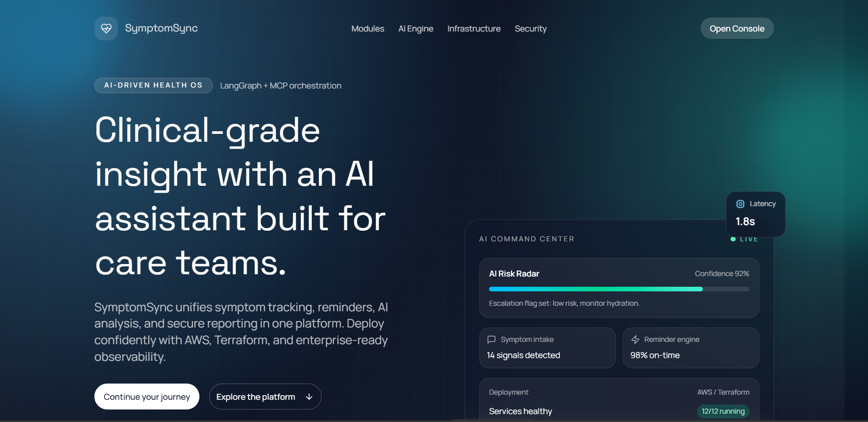The height and width of the screenshot is (422, 868).
Task: Click the "LangGraph + MCP orchestration" text
Action: pyautogui.click(x=281, y=86)
